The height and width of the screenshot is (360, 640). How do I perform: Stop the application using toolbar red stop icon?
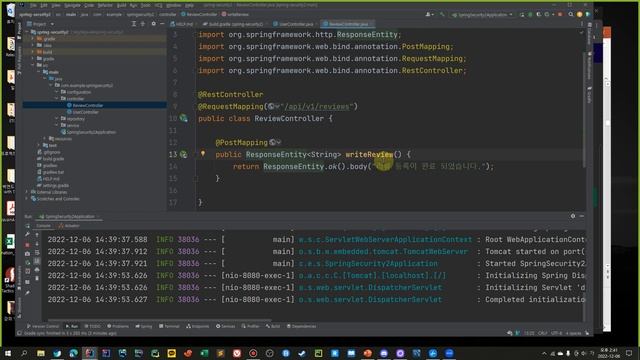560,14
